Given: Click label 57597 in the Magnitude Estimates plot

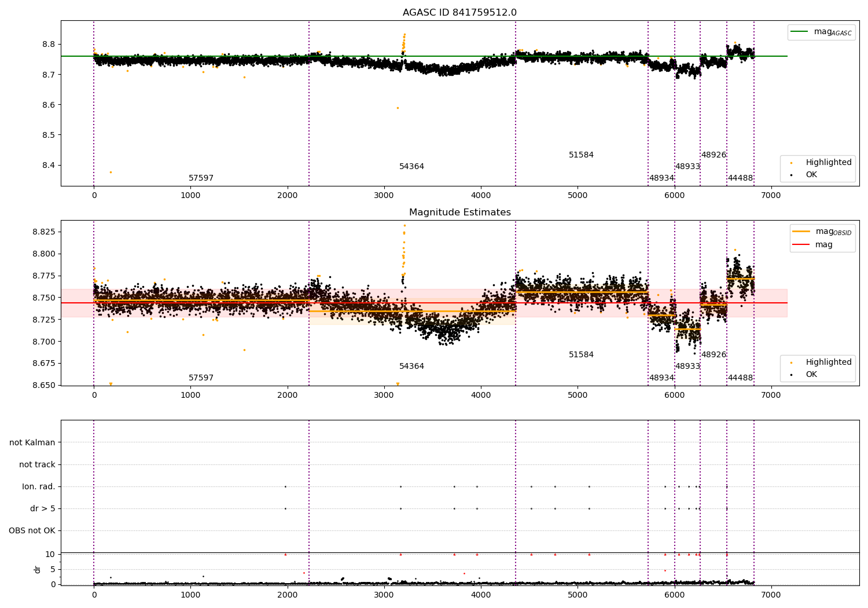Looking at the screenshot, I should click(201, 378).
